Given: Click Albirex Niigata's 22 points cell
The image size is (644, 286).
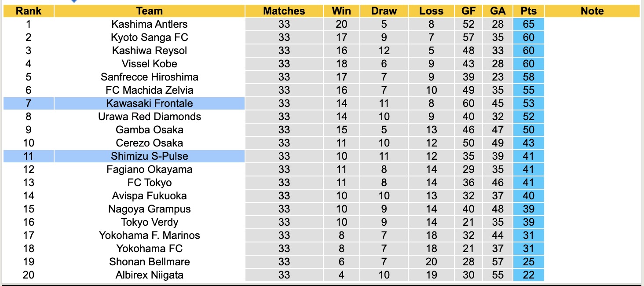Looking at the screenshot, I should click(x=528, y=275).
